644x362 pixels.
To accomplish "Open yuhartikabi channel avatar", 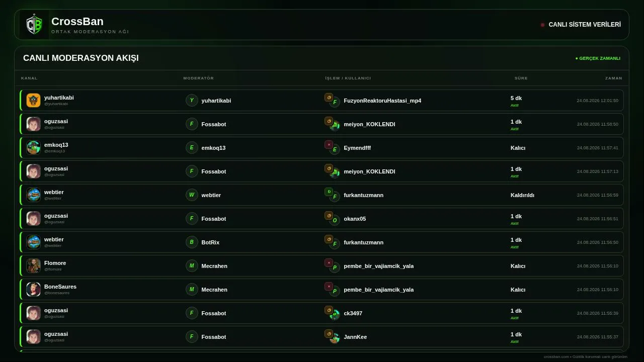I will click(34, 100).
